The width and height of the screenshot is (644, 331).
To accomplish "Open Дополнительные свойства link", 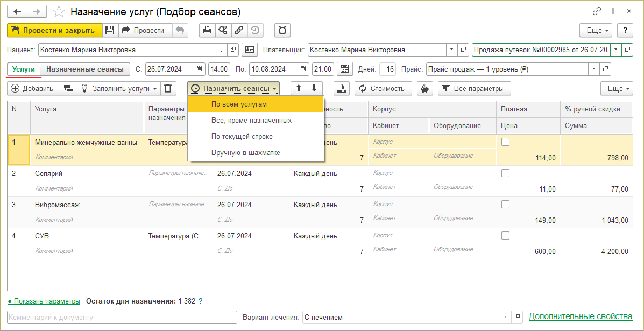I will pyautogui.click(x=581, y=316).
